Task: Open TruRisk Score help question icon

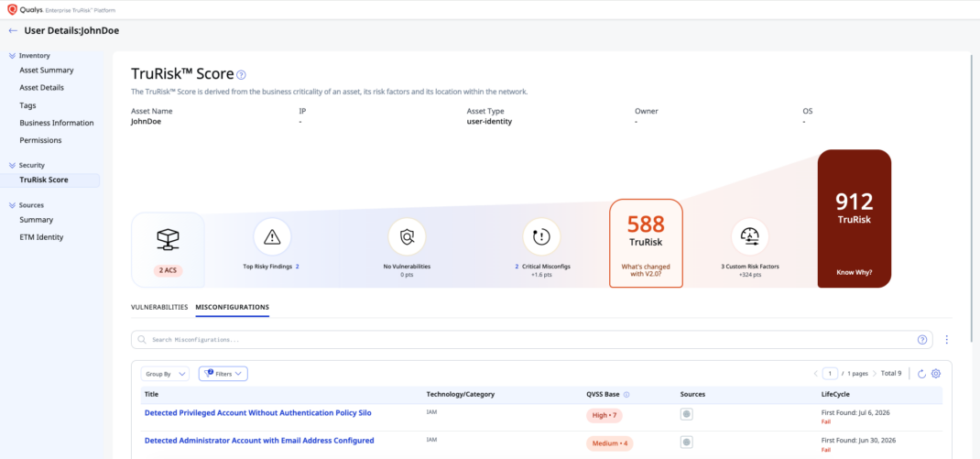Action: pyautogui.click(x=241, y=75)
